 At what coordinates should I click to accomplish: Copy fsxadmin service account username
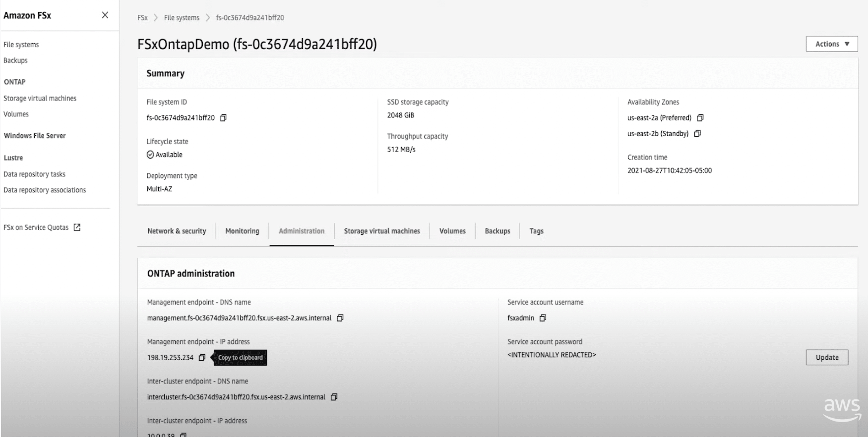pos(543,318)
